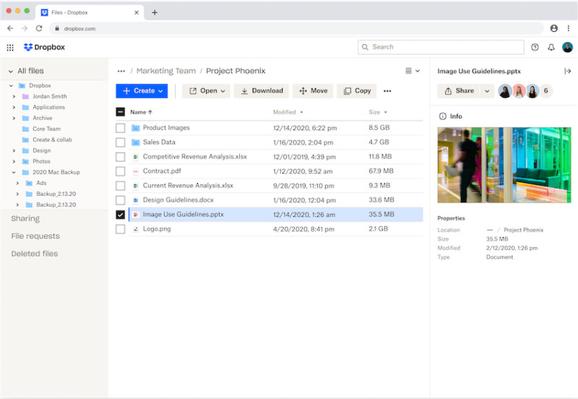The height and width of the screenshot is (399, 578).
Task: Click the browser profile icon
Action: pos(554,28)
